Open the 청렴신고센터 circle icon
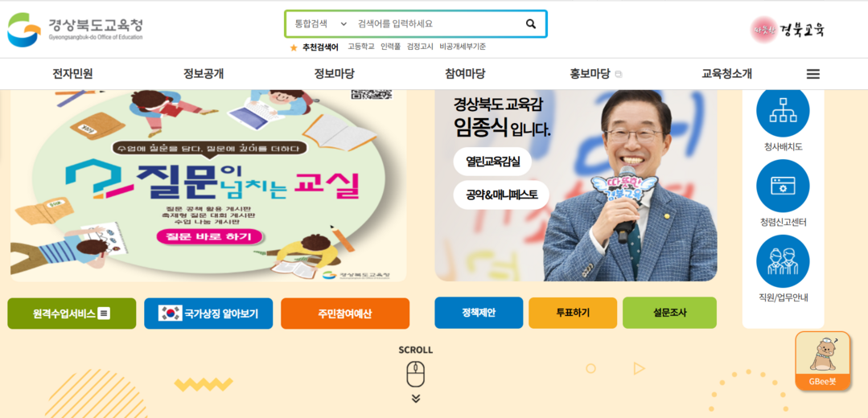The height and width of the screenshot is (418, 868). [783, 186]
